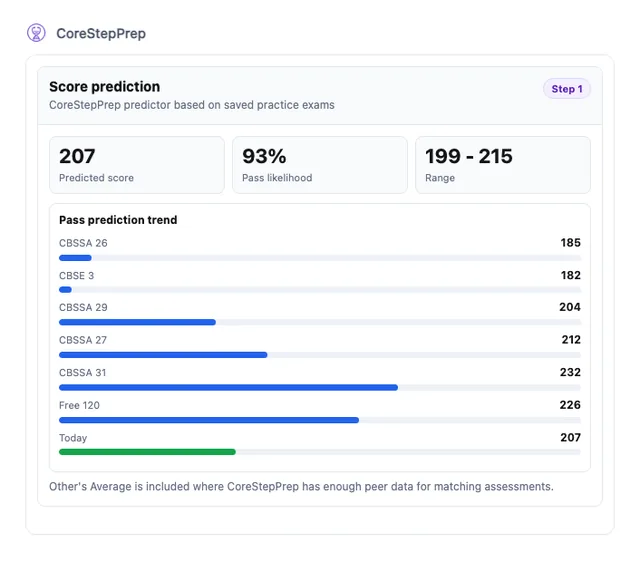Screen dimensions: 640x562
Task: Click the Free 120 row label
Action: coord(79,405)
